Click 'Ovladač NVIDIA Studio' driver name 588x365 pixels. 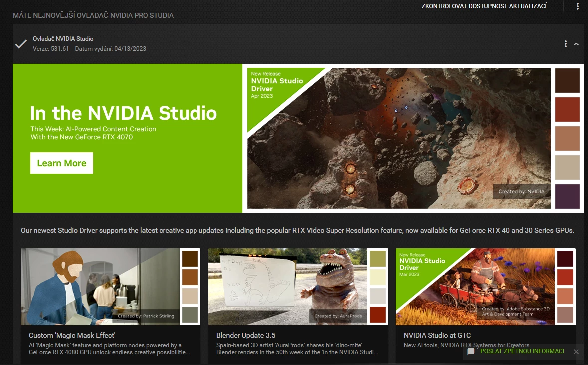(x=63, y=38)
